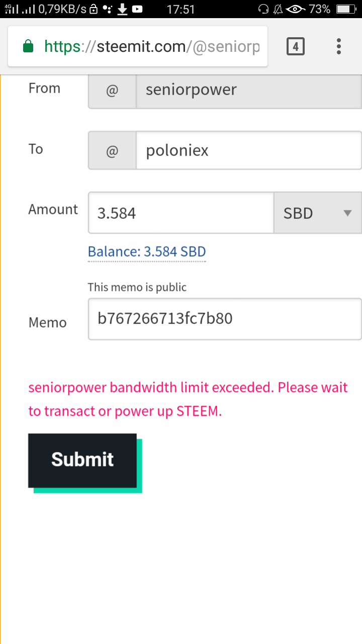
Task: Focus the URL address bar
Action: (151, 47)
